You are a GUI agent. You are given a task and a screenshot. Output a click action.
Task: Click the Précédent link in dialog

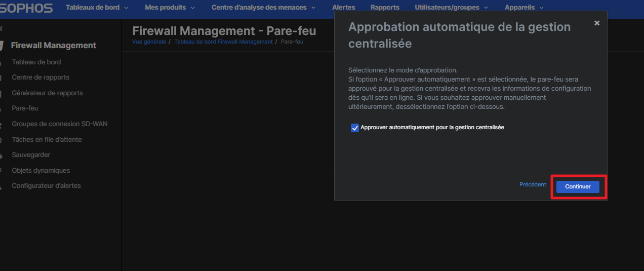click(x=533, y=185)
